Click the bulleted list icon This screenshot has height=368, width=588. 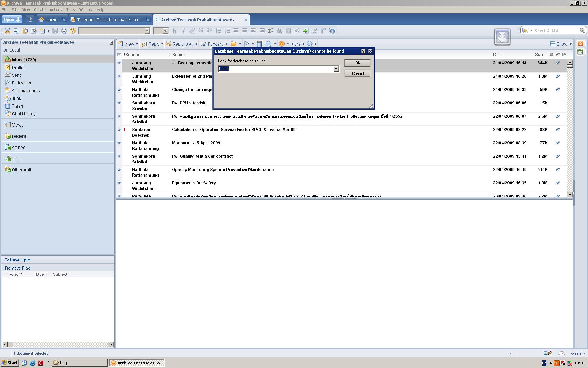click(218, 31)
